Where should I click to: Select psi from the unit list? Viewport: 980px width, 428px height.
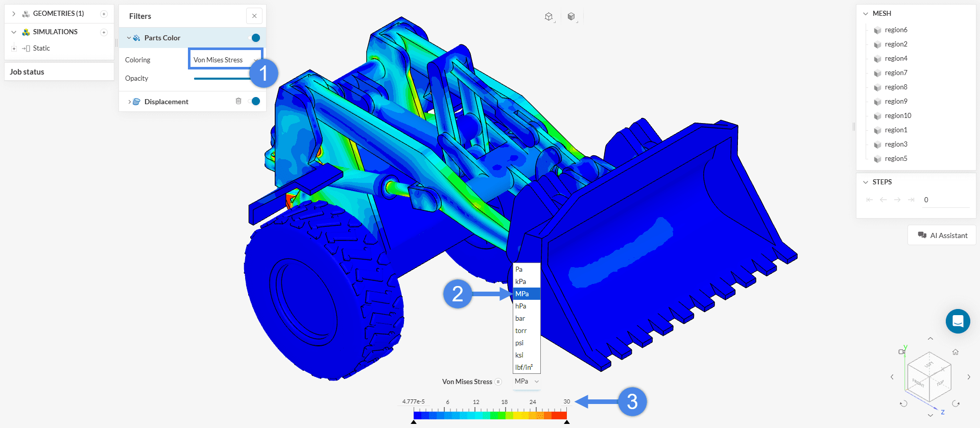click(x=519, y=343)
